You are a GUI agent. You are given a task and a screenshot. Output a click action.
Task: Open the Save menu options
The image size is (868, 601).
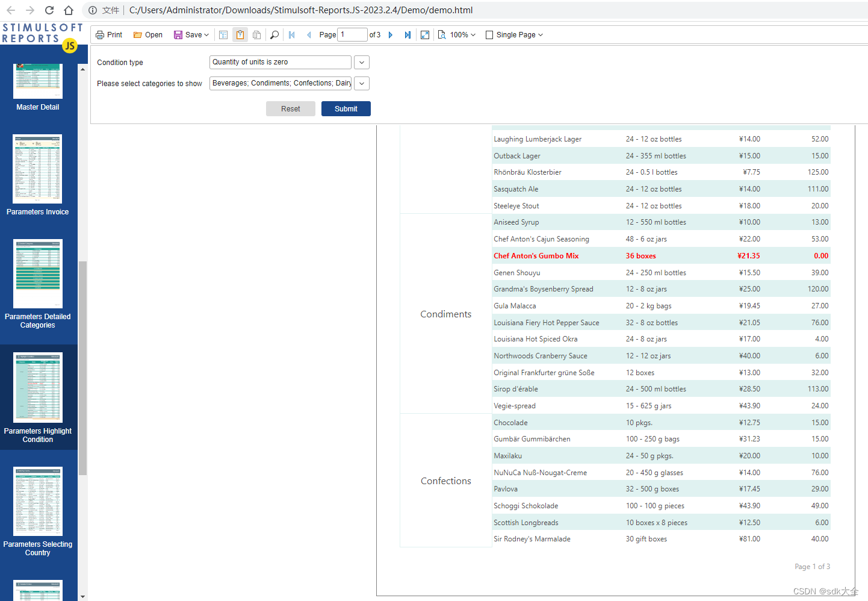(191, 34)
